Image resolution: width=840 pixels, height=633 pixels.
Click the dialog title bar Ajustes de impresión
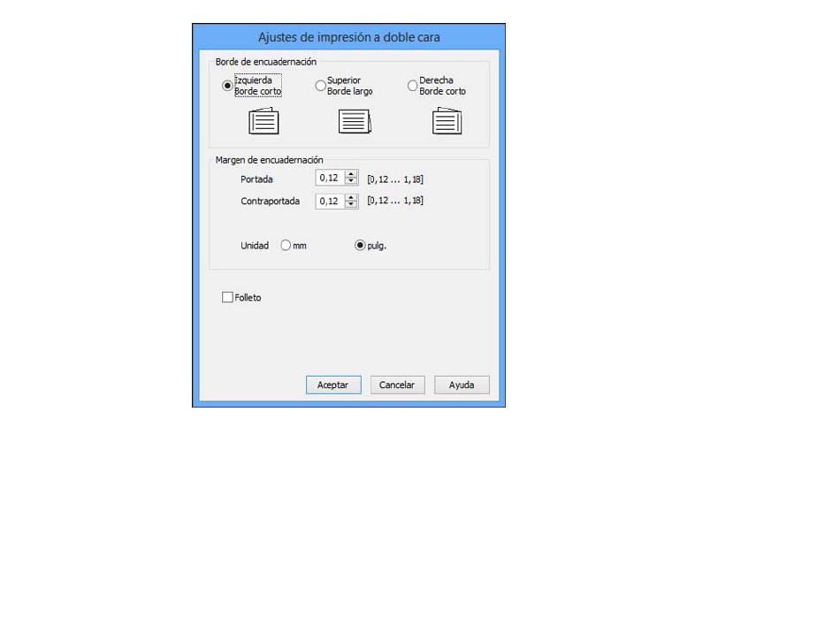[x=348, y=37]
